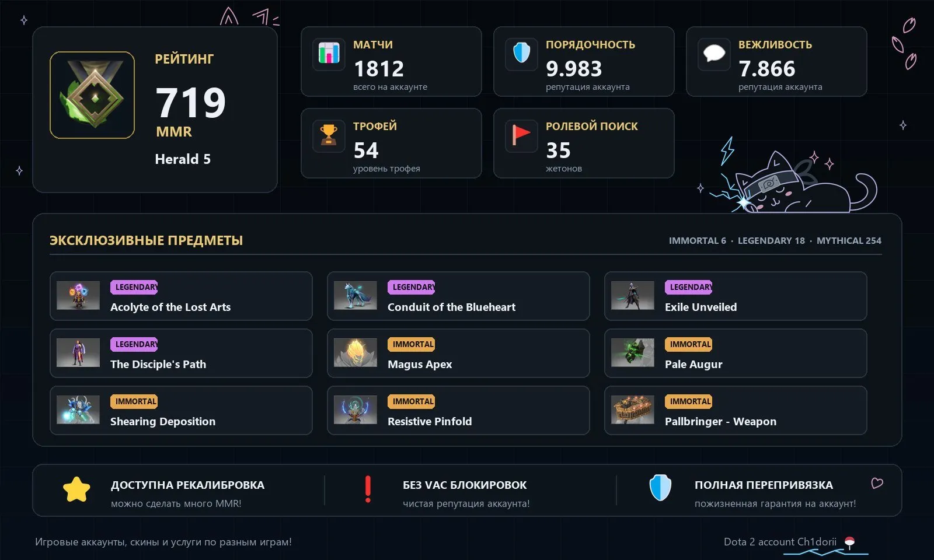Viewport: 934px width, 560px height.
Task: Click the matches bar chart icon
Action: coord(329,54)
